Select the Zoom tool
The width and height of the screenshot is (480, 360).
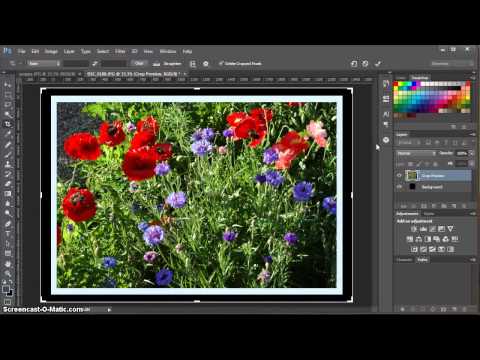pos(7,274)
